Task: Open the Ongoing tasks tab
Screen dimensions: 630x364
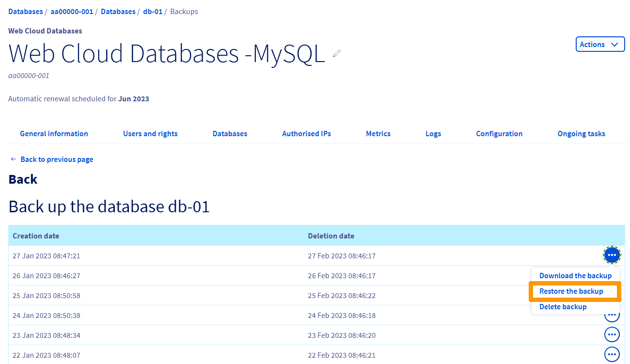Action: point(581,133)
